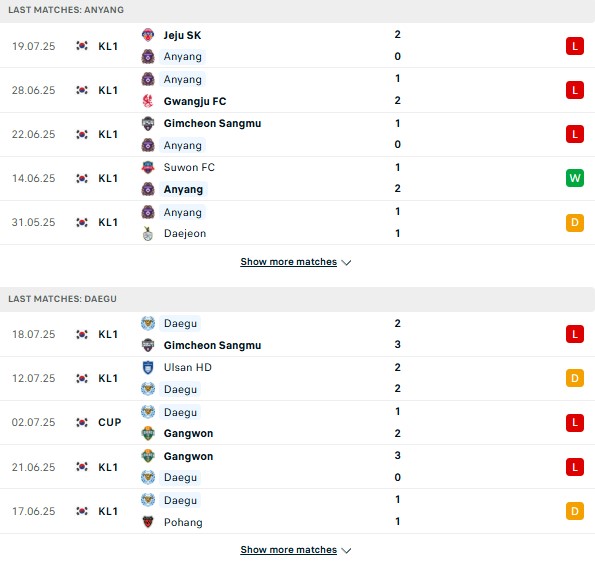Click the draw badge for Anyang vs Daejeon
The height and width of the screenshot is (564, 595).
click(x=575, y=222)
